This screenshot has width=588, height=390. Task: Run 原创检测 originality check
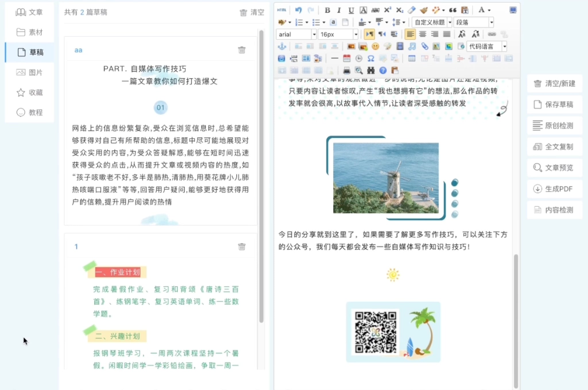554,126
